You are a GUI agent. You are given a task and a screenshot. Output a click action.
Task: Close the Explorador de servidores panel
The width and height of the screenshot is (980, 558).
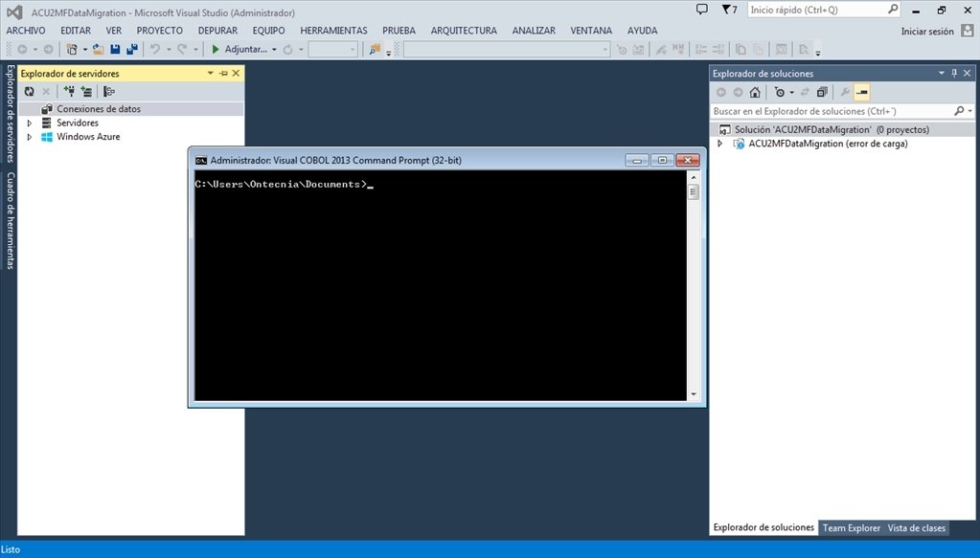click(236, 73)
